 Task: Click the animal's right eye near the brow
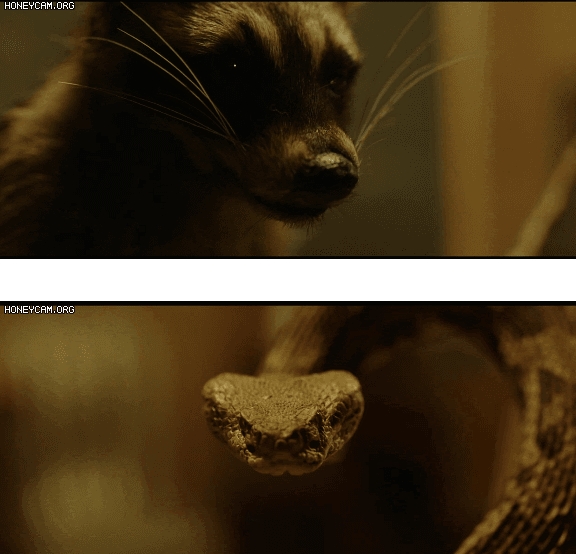coord(337,84)
